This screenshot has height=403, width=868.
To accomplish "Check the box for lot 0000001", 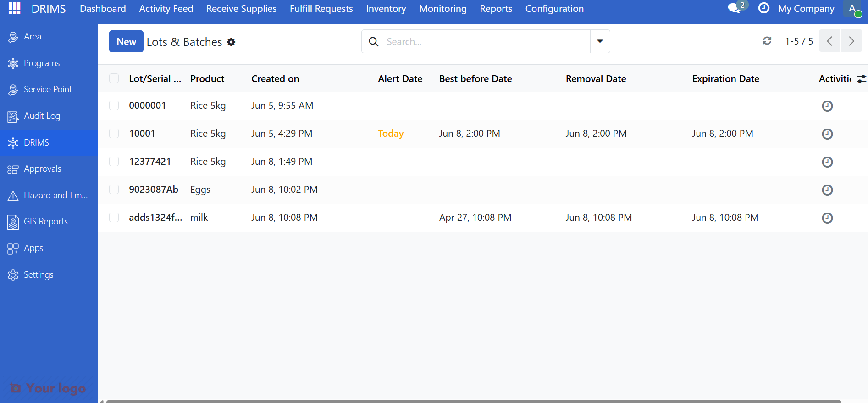I will [x=114, y=106].
